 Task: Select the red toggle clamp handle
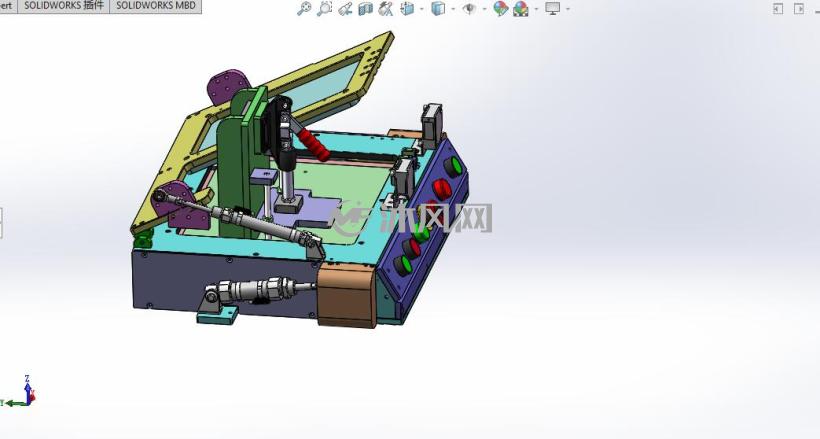click(x=315, y=145)
